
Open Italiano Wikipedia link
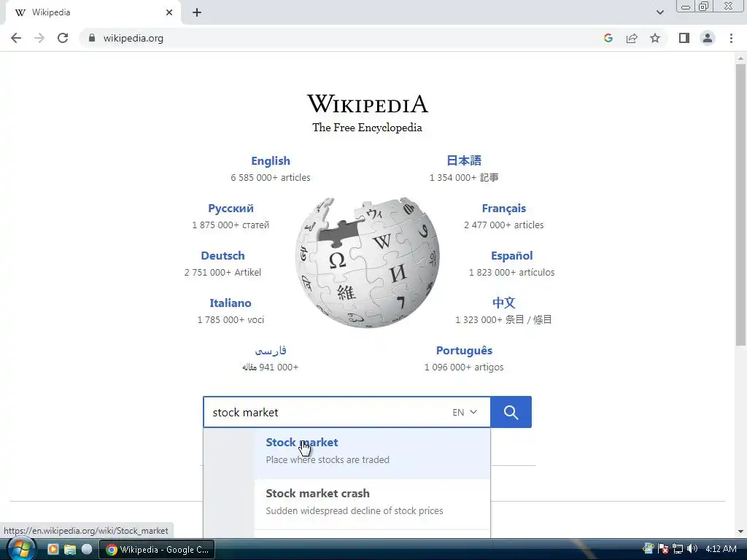[231, 303]
